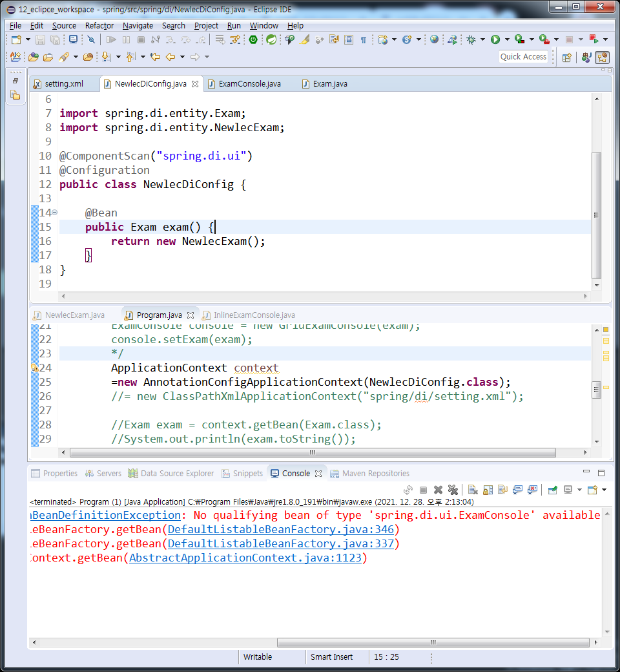This screenshot has height=672, width=620.
Task: Open the Servers view tab
Action: pyautogui.click(x=103, y=474)
